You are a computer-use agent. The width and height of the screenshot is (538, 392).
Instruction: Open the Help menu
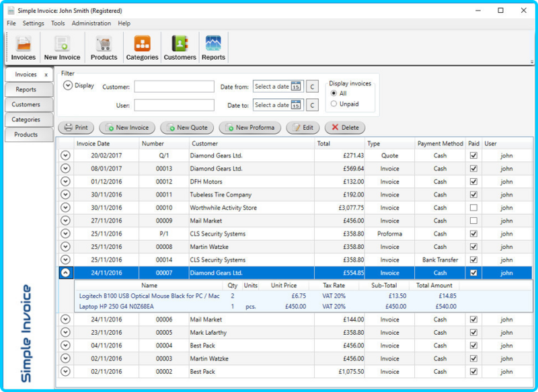coord(124,24)
